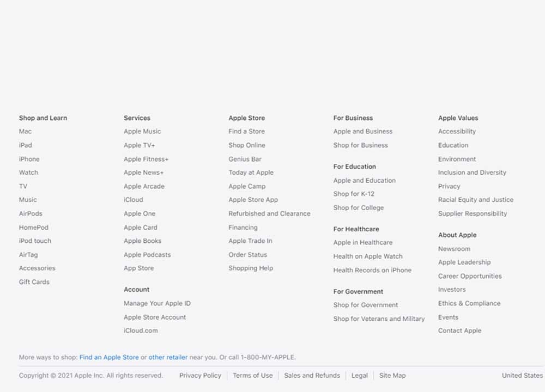Open the United States region selector
Image resolution: width=545 pixels, height=392 pixels.
(x=522, y=375)
